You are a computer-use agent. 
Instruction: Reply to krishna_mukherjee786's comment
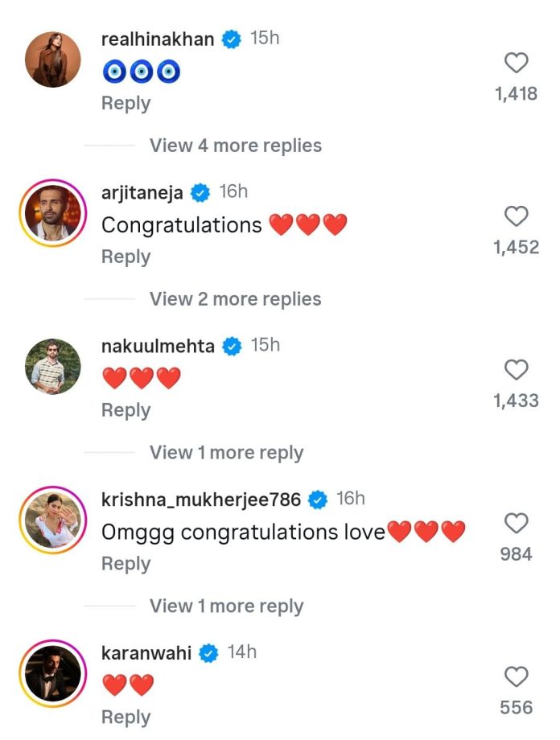126,563
